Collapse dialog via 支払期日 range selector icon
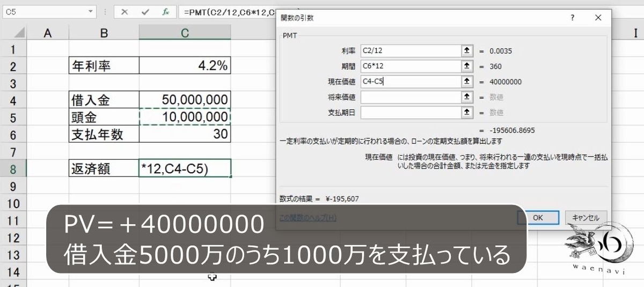 pyautogui.click(x=467, y=113)
